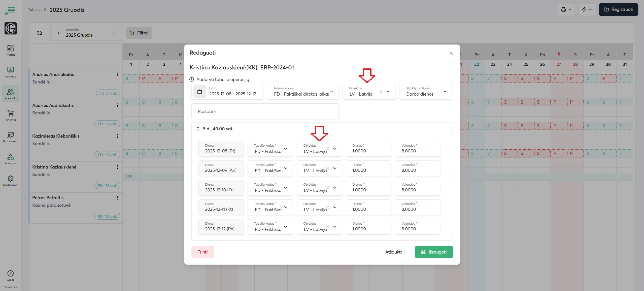The image size is (644, 291).
Task: Open the print dropdown in header
Action: tap(566, 10)
